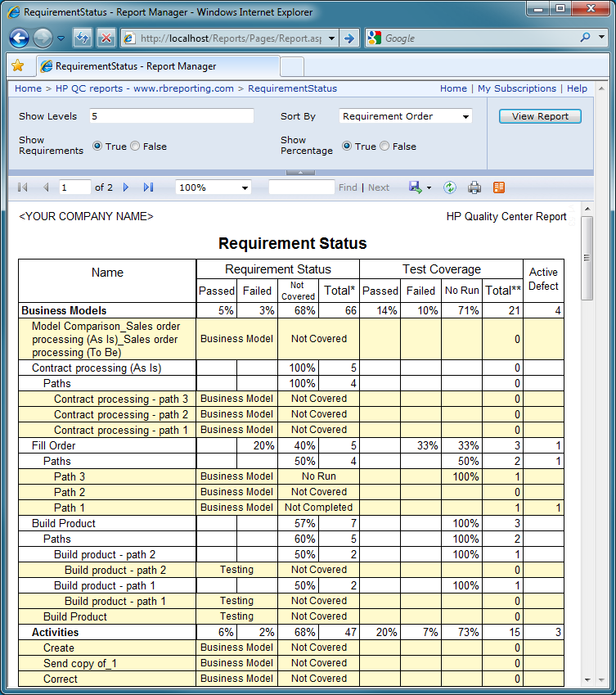The width and height of the screenshot is (616, 695).
Task: Click the Home link at top right
Action: tap(453, 88)
